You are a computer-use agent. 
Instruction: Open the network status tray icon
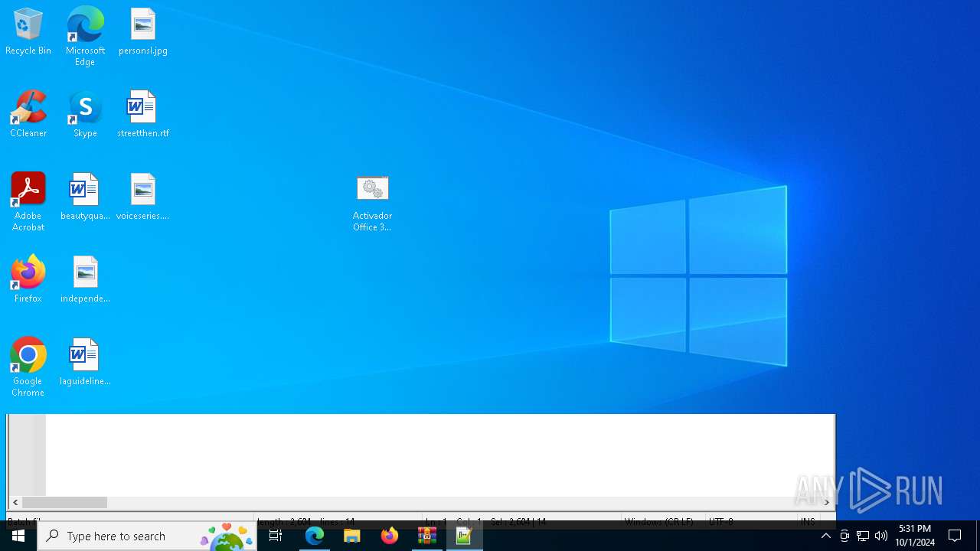863,536
